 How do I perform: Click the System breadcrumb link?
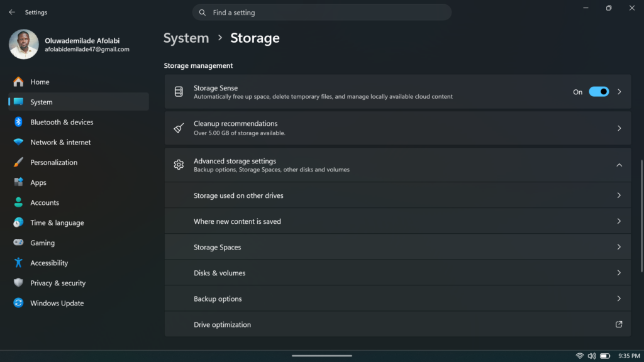[x=186, y=38]
